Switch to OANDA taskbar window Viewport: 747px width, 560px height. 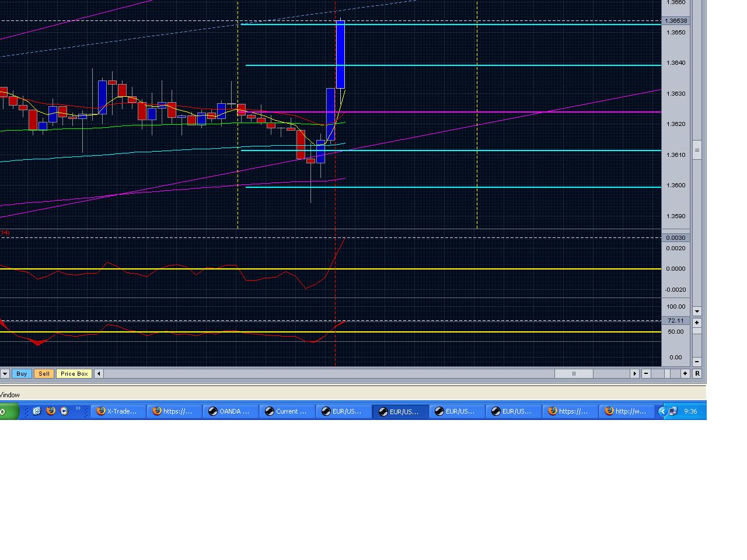(229, 411)
